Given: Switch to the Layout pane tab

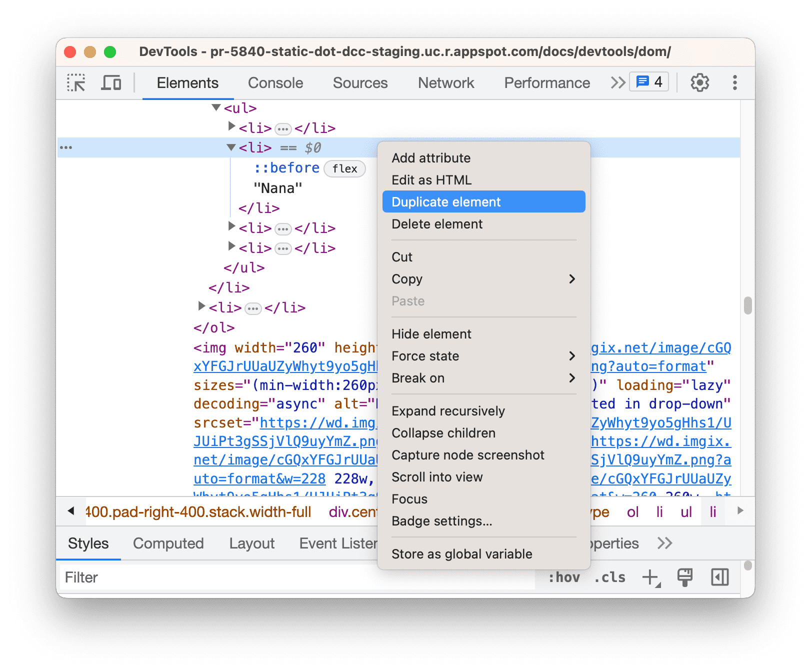Looking at the screenshot, I should pyautogui.click(x=251, y=543).
